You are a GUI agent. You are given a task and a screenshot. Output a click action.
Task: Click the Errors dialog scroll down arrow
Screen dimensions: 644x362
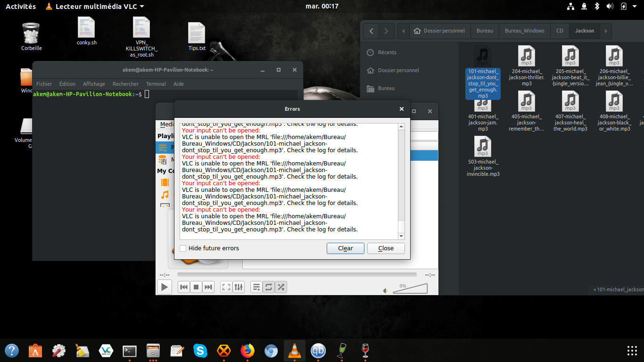click(x=402, y=236)
